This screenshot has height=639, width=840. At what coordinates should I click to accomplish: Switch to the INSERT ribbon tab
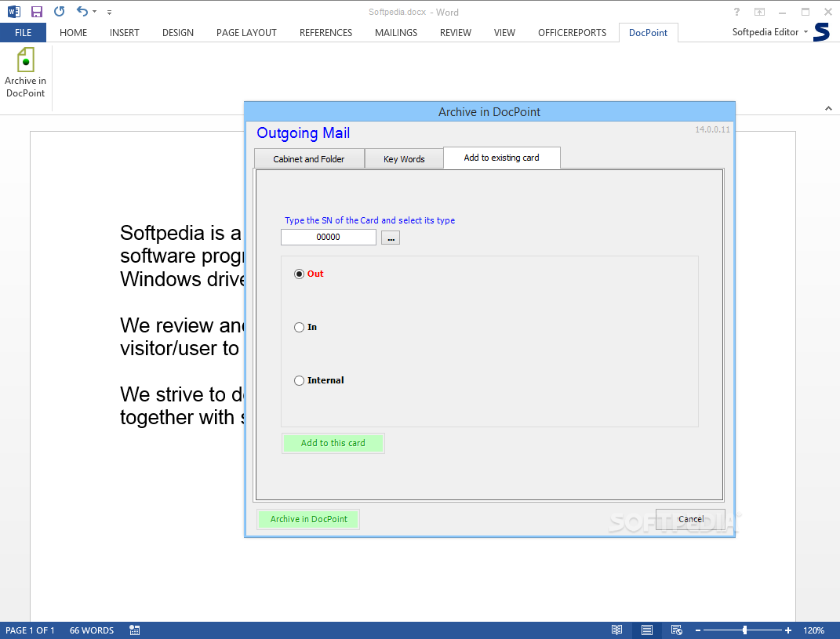(x=124, y=33)
